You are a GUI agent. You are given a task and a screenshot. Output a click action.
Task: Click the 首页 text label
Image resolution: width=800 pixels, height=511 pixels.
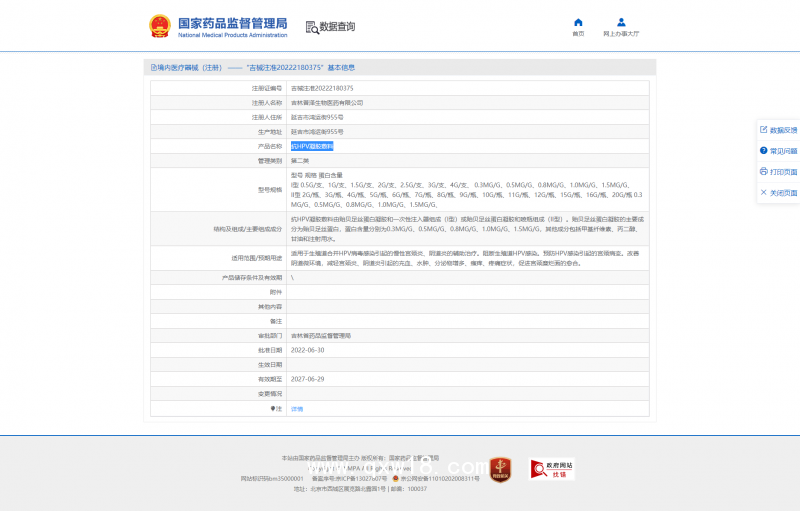coord(578,34)
